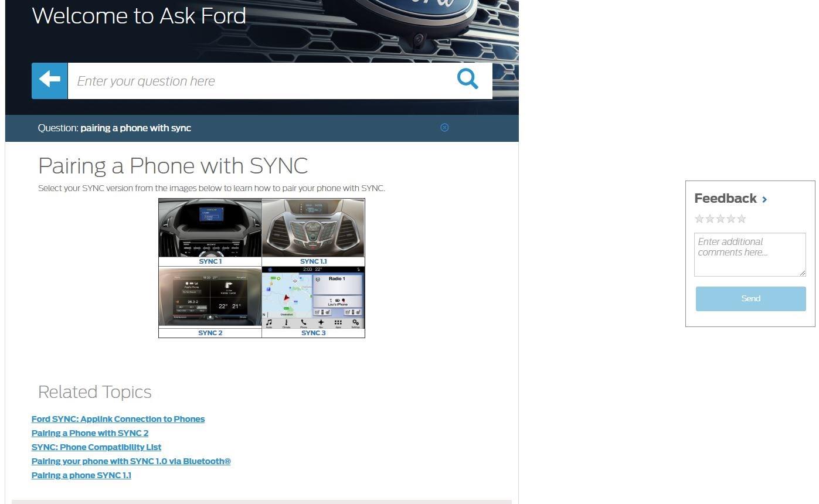Click the 'Pairing a Phone with SYNC' heading
This screenshot has width=819, height=504.
[173, 166]
